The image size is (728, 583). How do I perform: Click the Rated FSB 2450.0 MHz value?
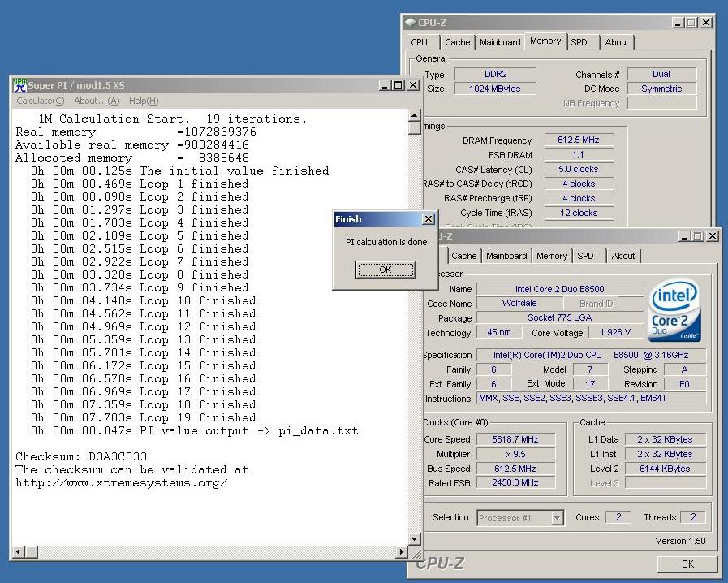coord(515,482)
